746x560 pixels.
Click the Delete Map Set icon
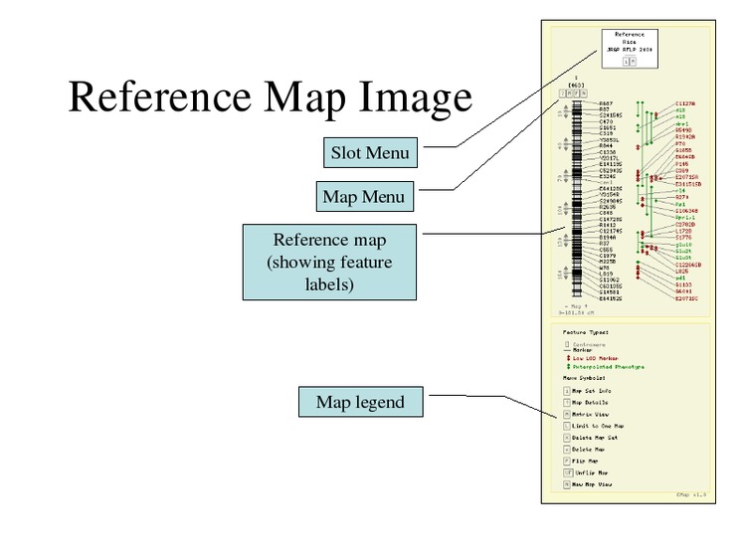click(x=566, y=437)
